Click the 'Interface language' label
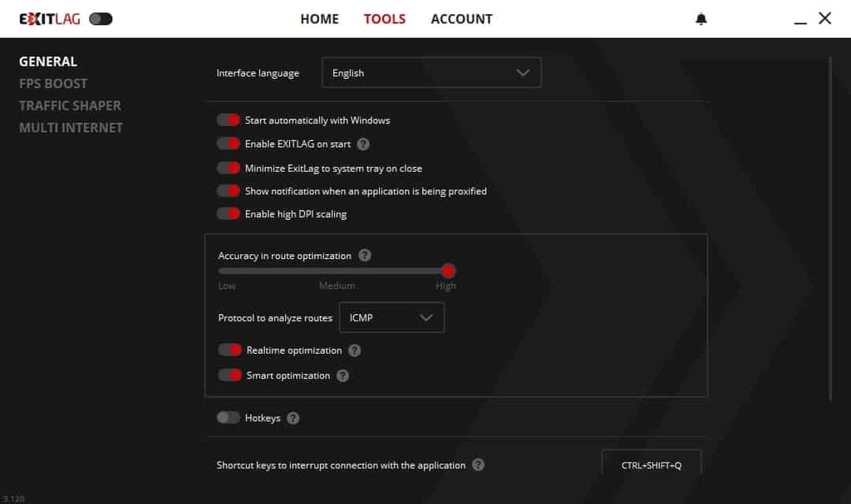The image size is (851, 504). click(x=258, y=73)
